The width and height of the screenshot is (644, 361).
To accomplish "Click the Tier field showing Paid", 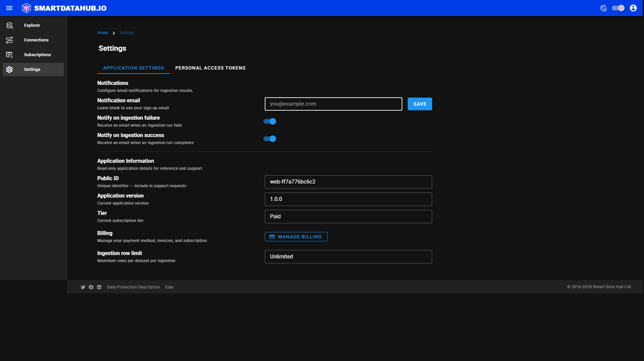I will (x=348, y=217).
